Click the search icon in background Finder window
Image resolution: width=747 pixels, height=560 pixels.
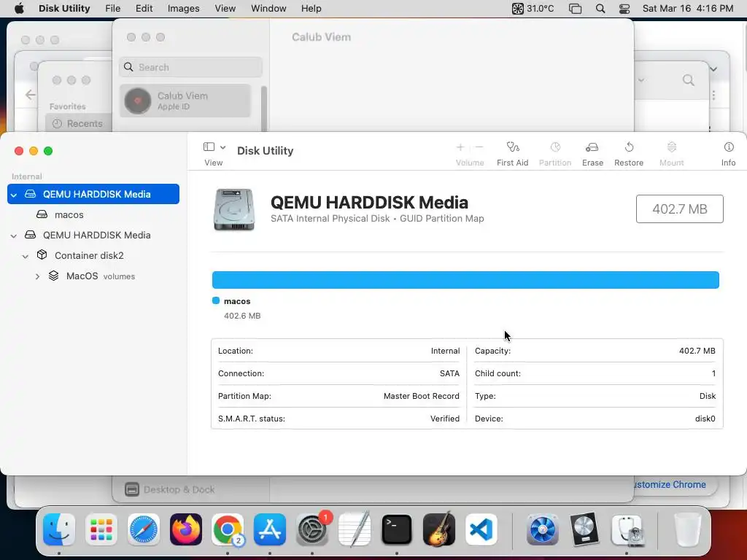689,80
